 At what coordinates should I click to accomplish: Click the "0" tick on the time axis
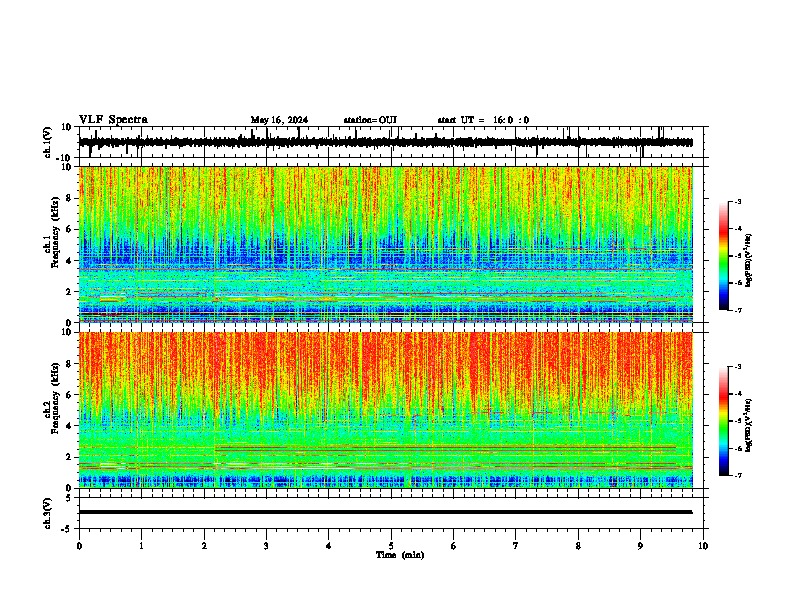[x=79, y=546]
